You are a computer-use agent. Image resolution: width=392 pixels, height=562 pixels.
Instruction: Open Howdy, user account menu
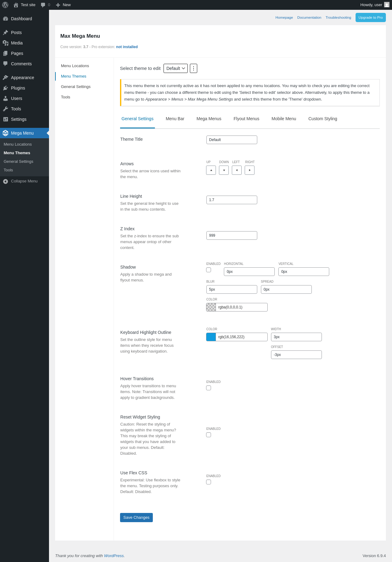pos(375,5)
